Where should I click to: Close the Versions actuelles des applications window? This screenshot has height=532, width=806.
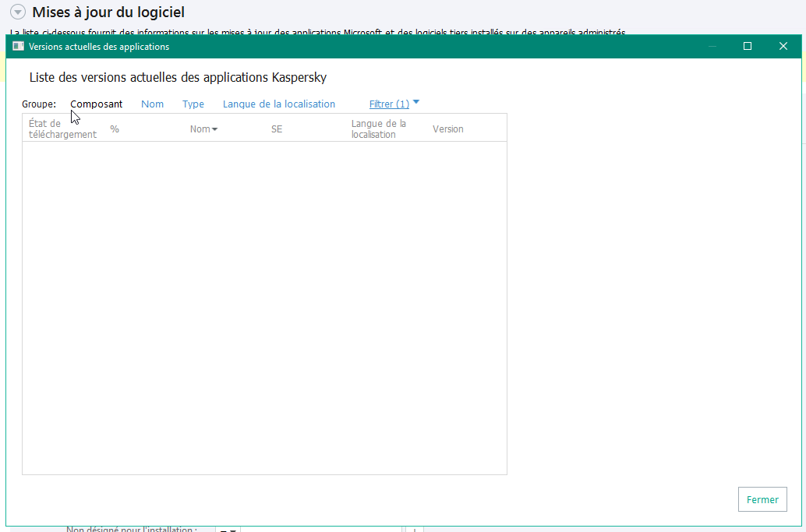coord(783,46)
